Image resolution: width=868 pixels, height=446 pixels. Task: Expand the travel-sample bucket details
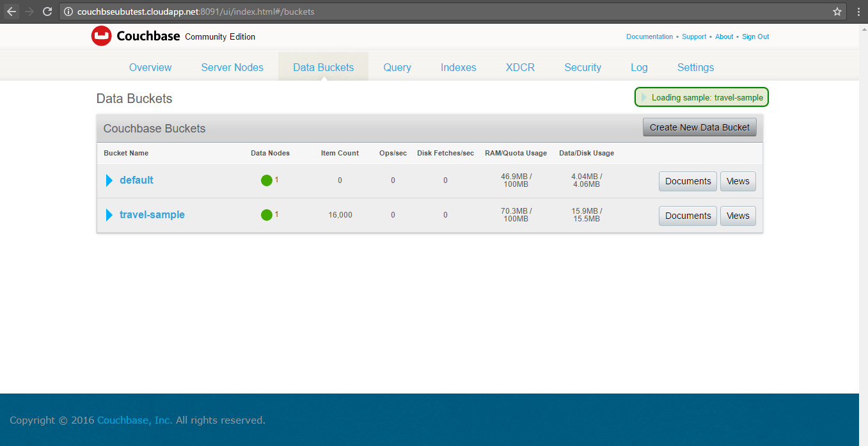[109, 214]
